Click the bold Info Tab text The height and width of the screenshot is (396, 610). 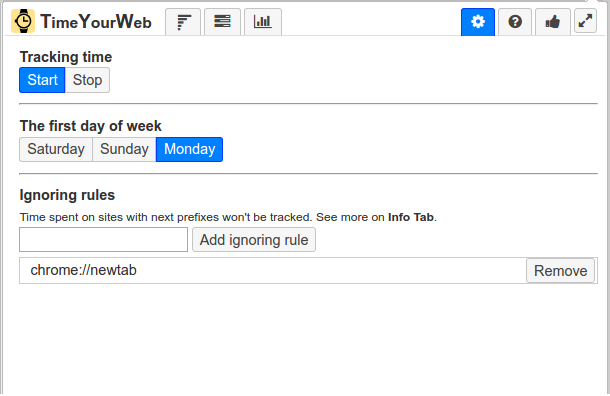point(410,217)
